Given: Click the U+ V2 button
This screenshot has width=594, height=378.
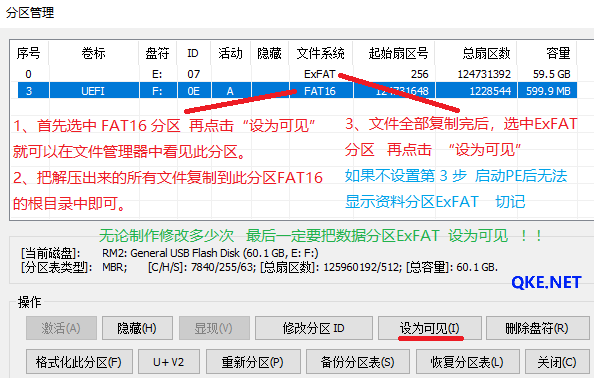Looking at the screenshot, I should click(169, 362).
